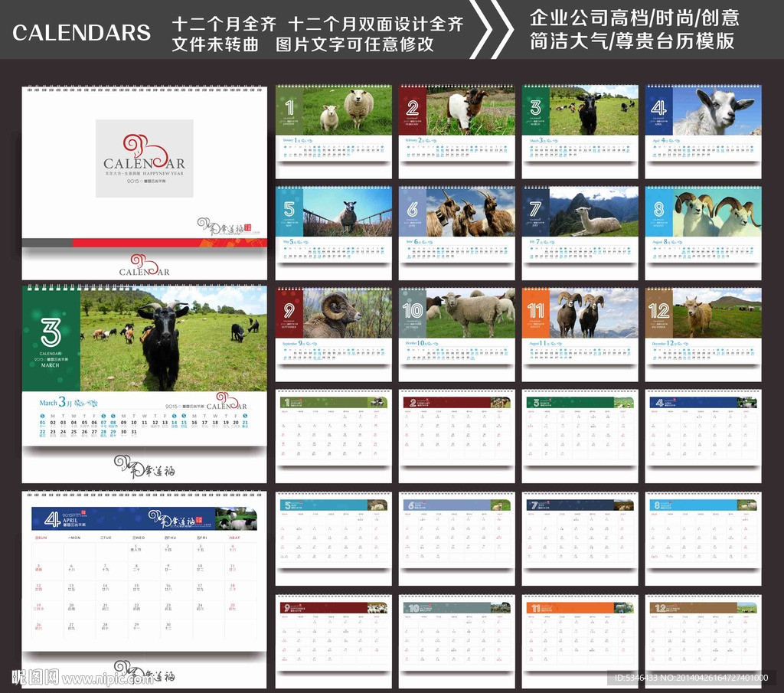Select the text "文件未转曲 图片文字可任意修改"

[x=302, y=44]
